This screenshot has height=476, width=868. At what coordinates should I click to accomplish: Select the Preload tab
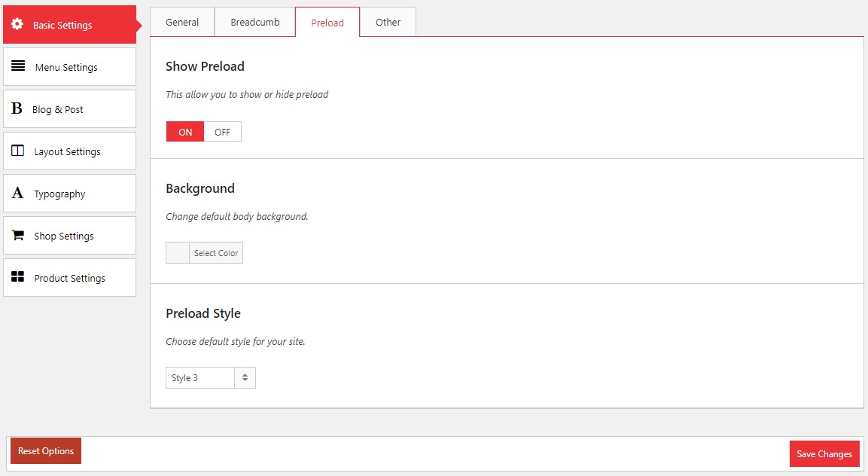[327, 23]
